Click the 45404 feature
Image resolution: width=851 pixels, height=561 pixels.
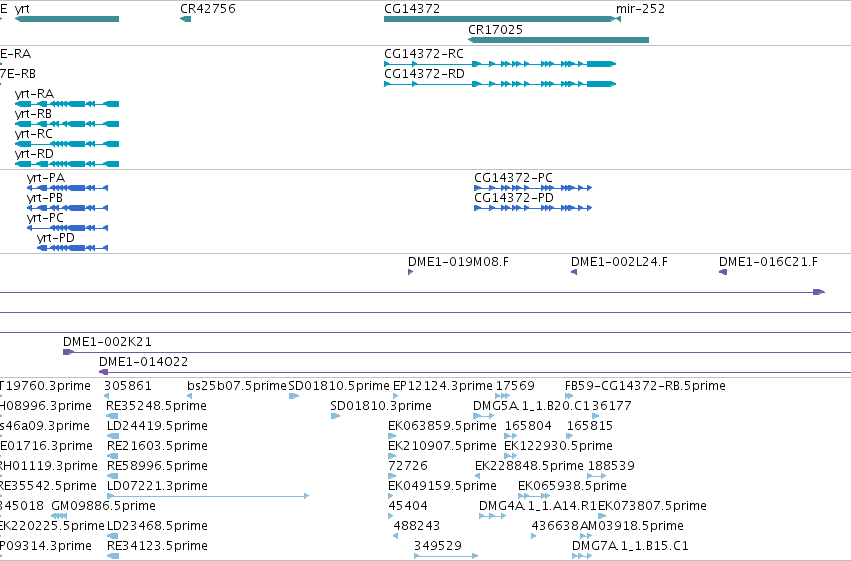[x=391, y=517]
